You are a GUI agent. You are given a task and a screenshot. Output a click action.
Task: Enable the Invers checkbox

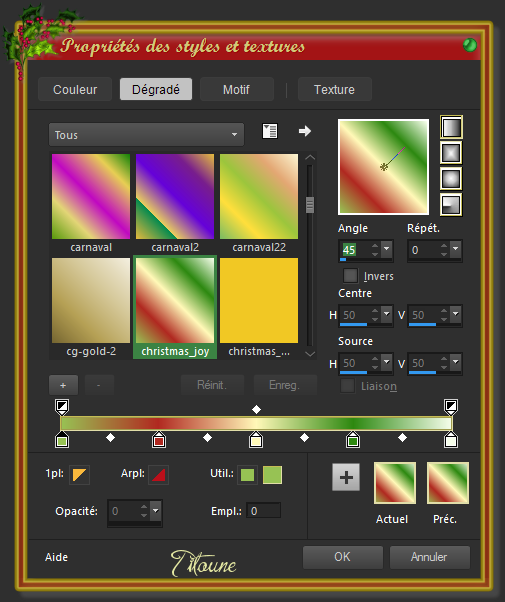[x=350, y=276]
